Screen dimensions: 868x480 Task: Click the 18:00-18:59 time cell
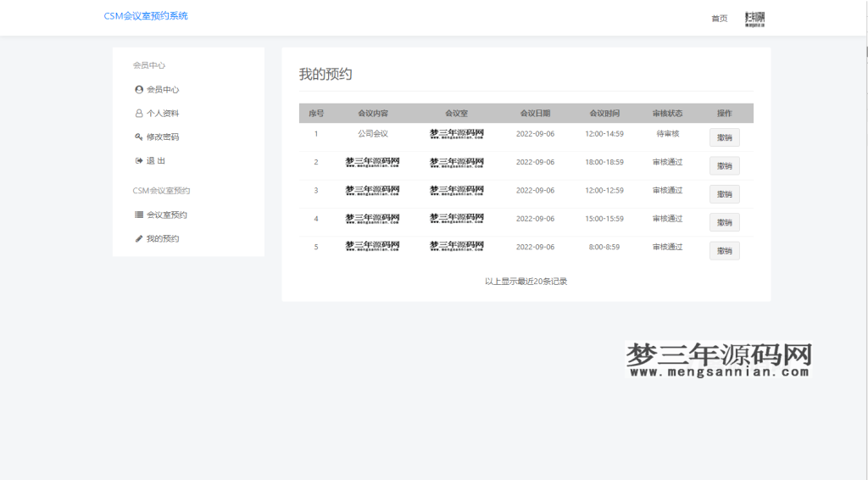coord(604,162)
